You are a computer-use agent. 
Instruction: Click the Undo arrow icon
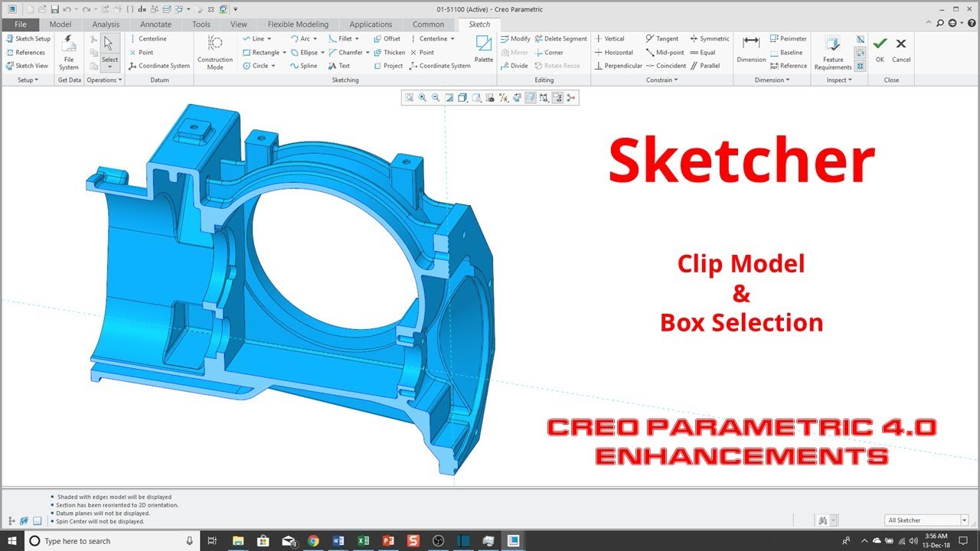[66, 9]
